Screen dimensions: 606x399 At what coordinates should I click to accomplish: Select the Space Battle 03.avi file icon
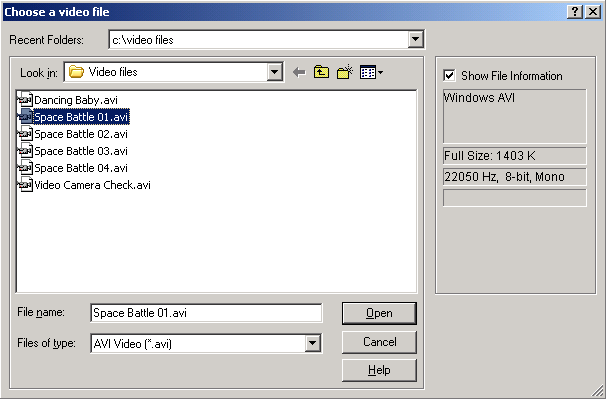[x=25, y=151]
